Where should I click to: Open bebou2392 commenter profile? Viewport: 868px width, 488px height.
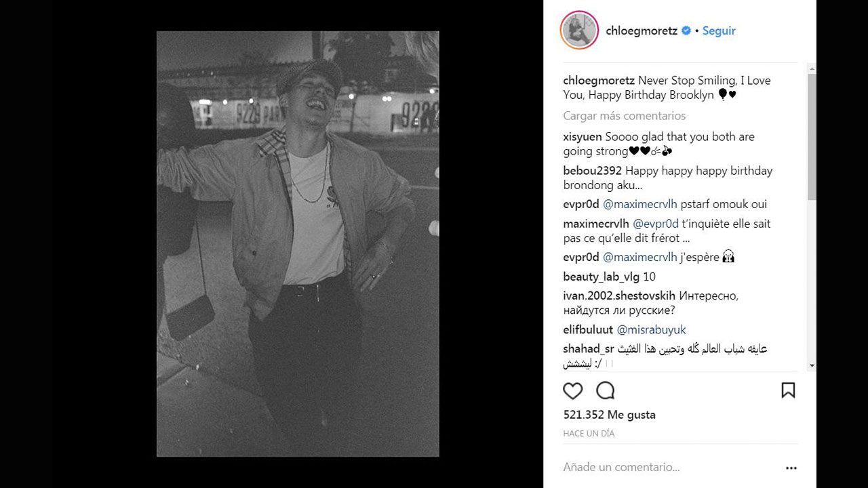click(x=592, y=171)
